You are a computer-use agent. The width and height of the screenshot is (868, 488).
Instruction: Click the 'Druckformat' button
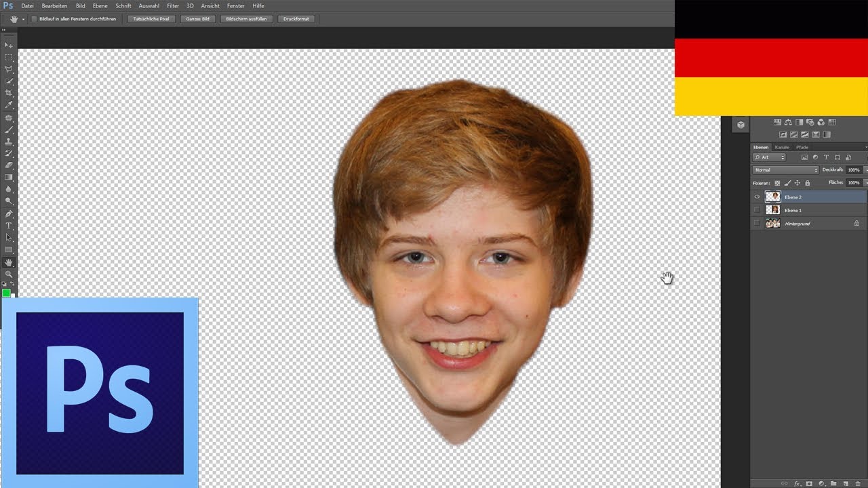point(296,19)
